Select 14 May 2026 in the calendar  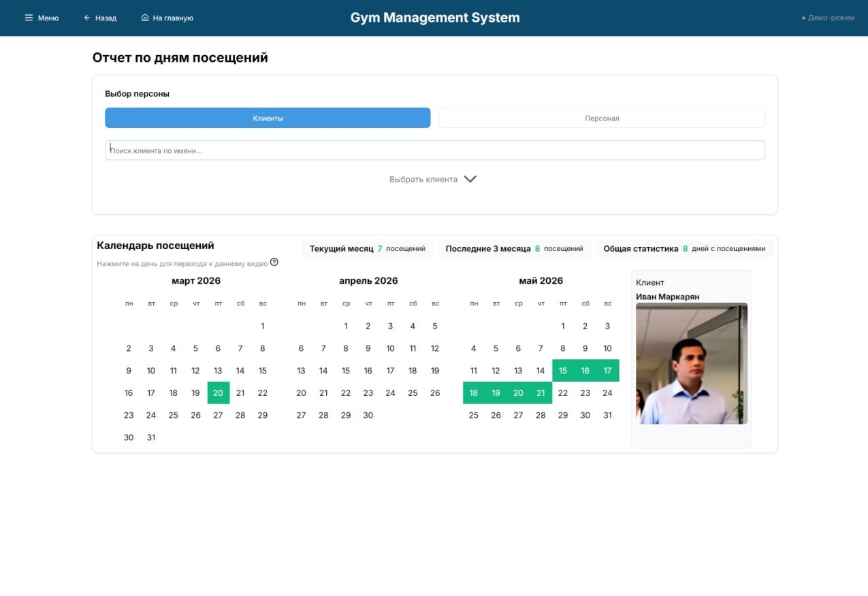pos(541,371)
